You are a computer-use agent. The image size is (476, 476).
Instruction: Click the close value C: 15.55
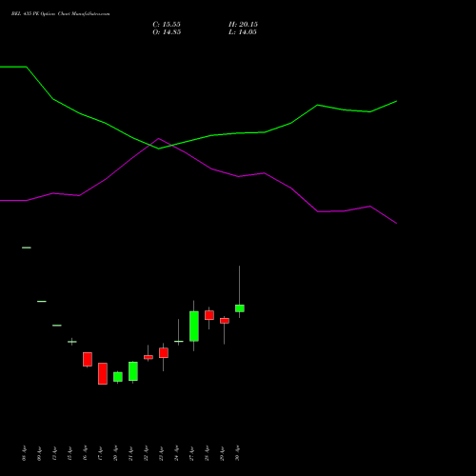click(167, 25)
